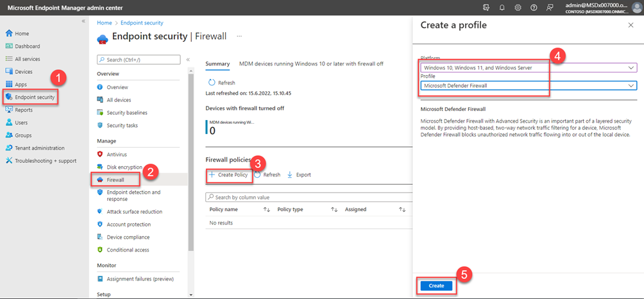Open Users in the left navigation
The image size is (644, 299).
tap(22, 123)
